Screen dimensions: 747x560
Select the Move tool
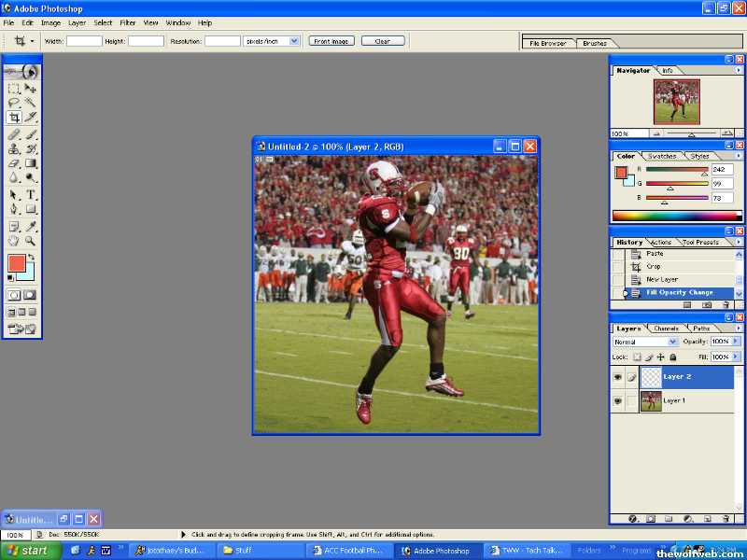31,88
